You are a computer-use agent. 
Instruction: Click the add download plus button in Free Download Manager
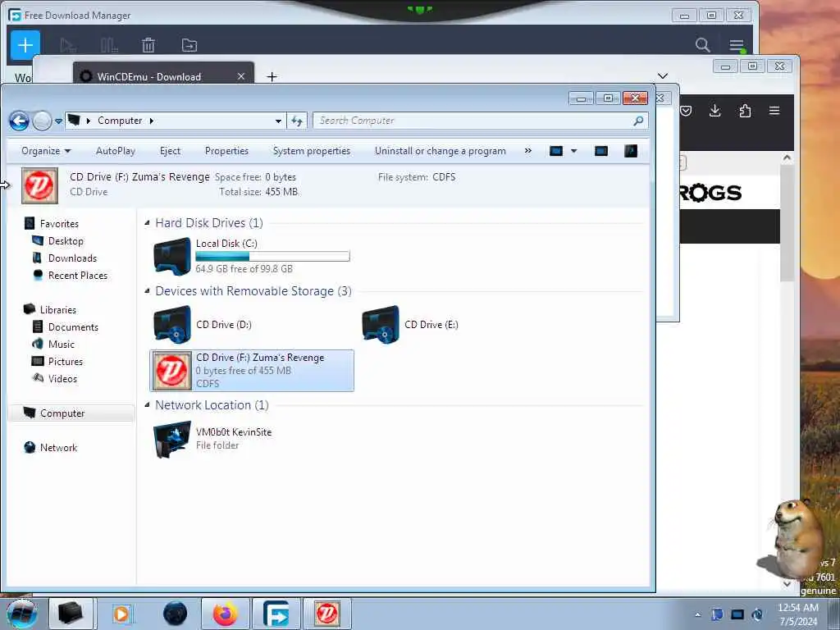point(25,45)
